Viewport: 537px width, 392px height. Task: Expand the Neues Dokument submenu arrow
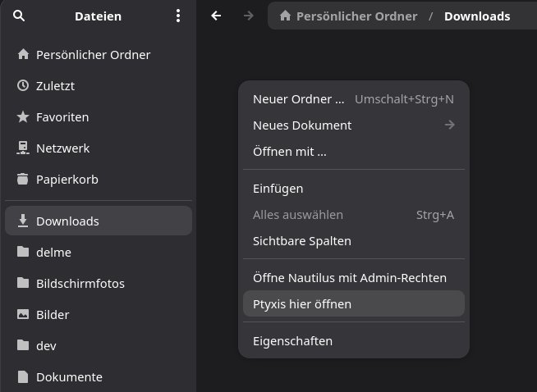(x=449, y=125)
